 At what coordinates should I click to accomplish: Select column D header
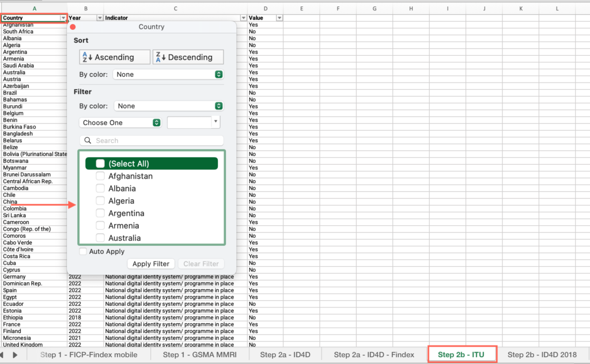[x=265, y=8]
